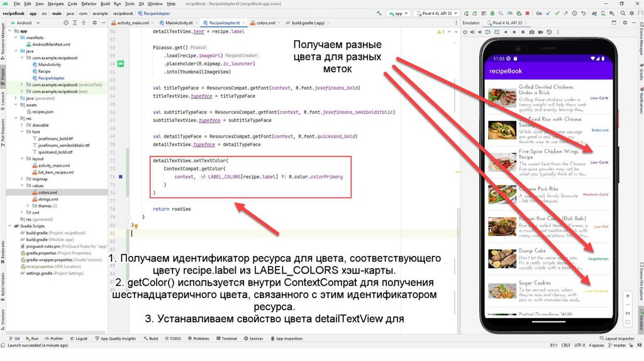This screenshot has height=361, width=644.
Task: Click the Debug app bug icon
Action: click(x=492, y=13)
